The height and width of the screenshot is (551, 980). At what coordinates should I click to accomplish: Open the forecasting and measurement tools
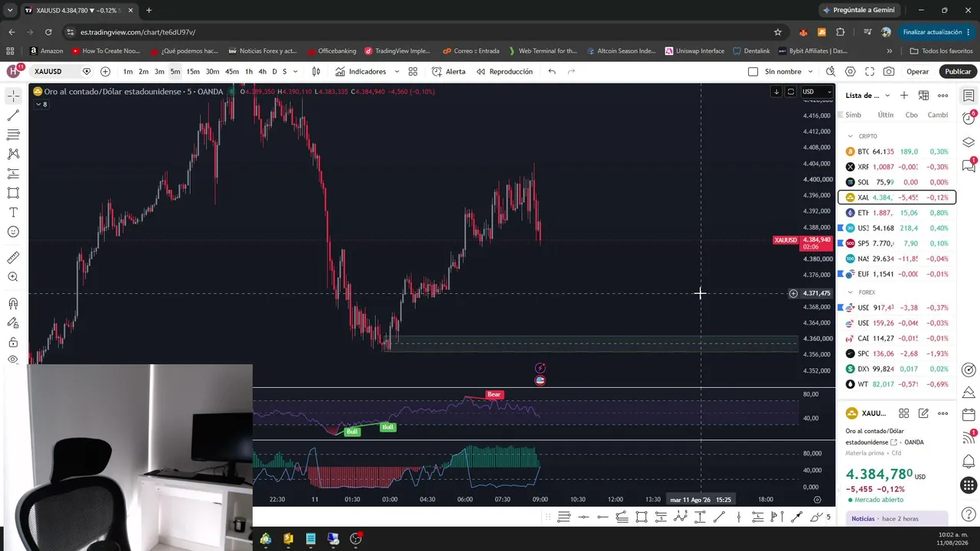(x=13, y=174)
